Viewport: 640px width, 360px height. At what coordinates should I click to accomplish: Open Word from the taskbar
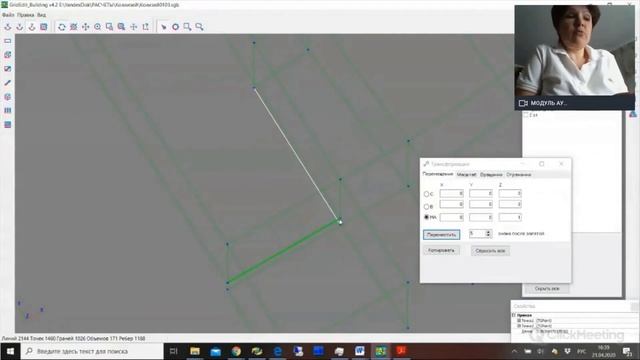(x=360, y=351)
